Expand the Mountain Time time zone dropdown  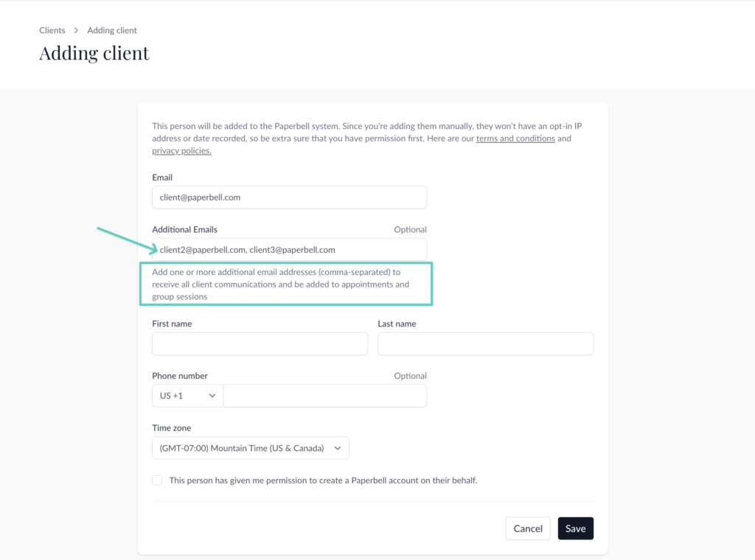[251, 448]
